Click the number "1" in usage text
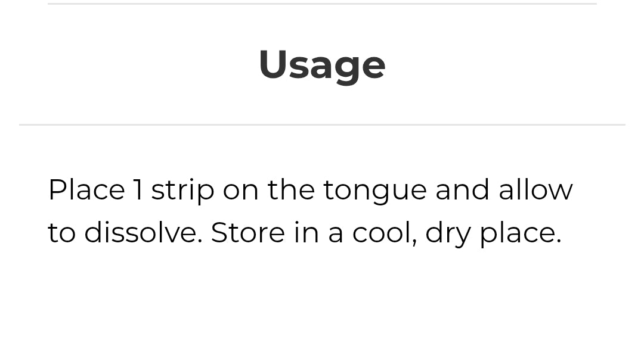 [x=138, y=191]
